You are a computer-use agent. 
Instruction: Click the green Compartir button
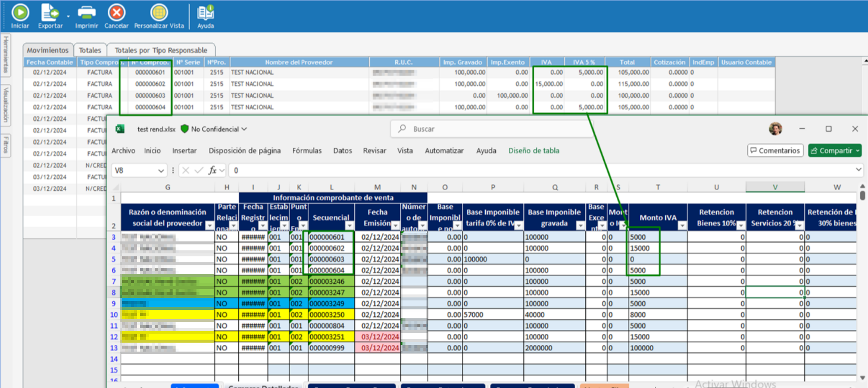[835, 151]
